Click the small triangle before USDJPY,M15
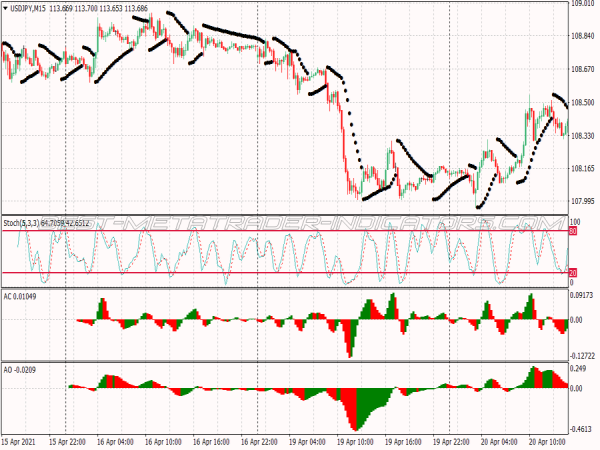 (7, 9)
